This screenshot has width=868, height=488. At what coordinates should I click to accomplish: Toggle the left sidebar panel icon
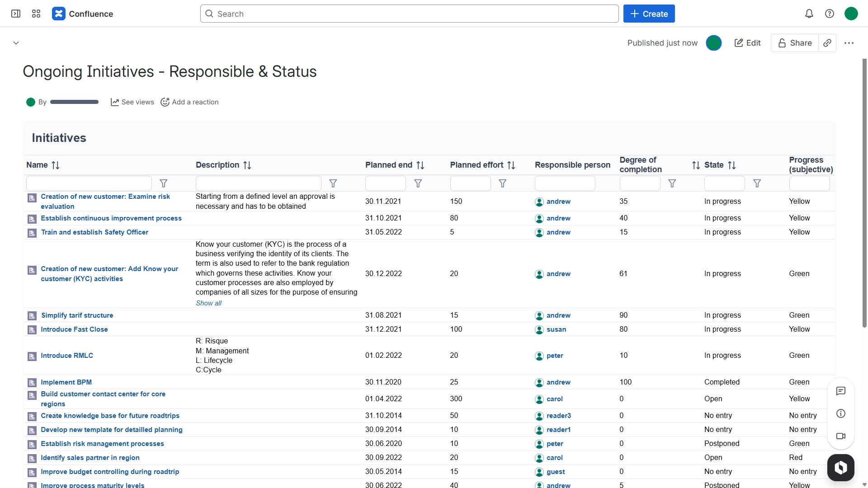[x=16, y=14]
